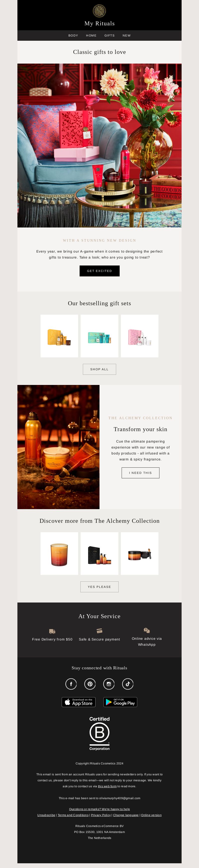
Task: Tap the Google Play badge
Action: 120,702
